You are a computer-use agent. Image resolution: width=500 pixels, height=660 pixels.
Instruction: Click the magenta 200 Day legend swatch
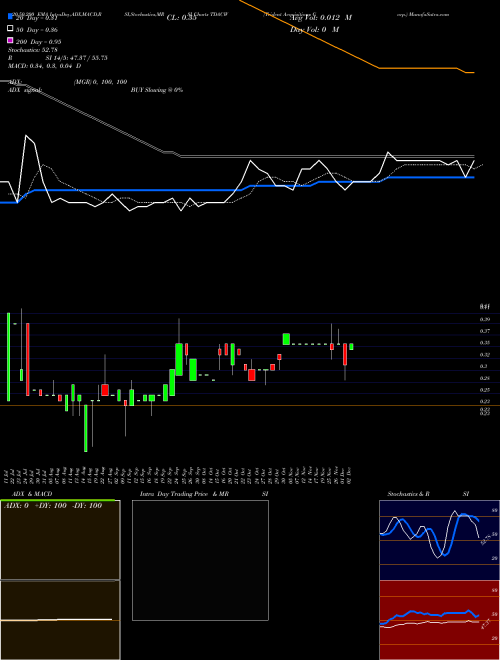pos(10,40)
